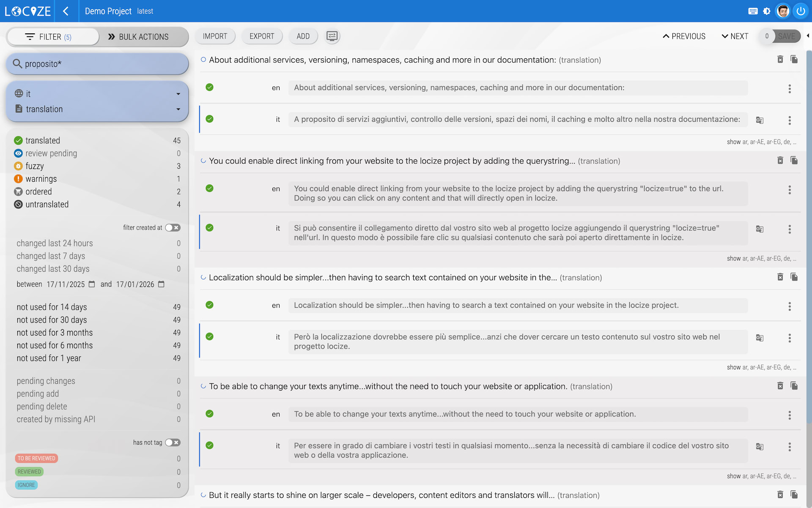Click the EXPORT button
The width and height of the screenshot is (812, 508).
coord(261,36)
